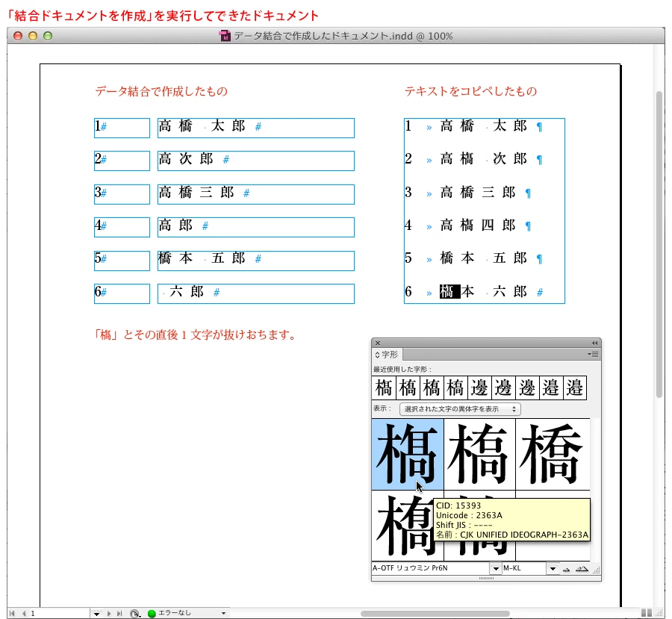
Task: Go to next page in the status bar
Action: click(109, 614)
